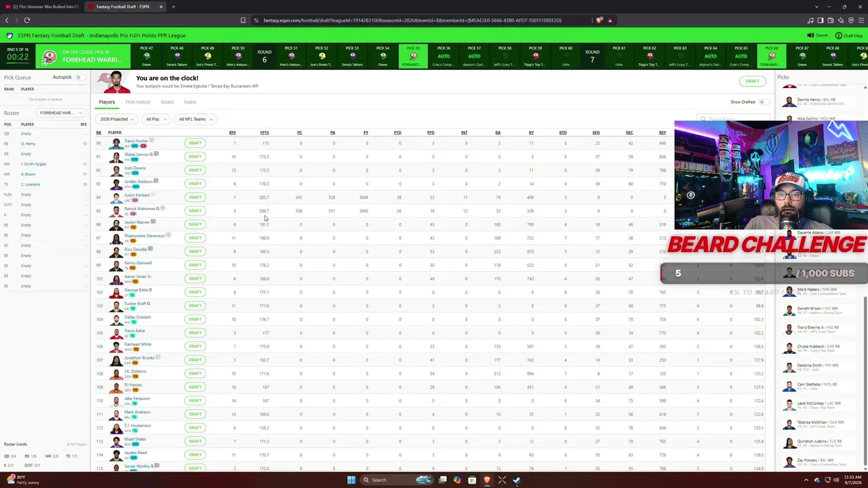
Task: Sort players by the REY column header
Action: 663,133
